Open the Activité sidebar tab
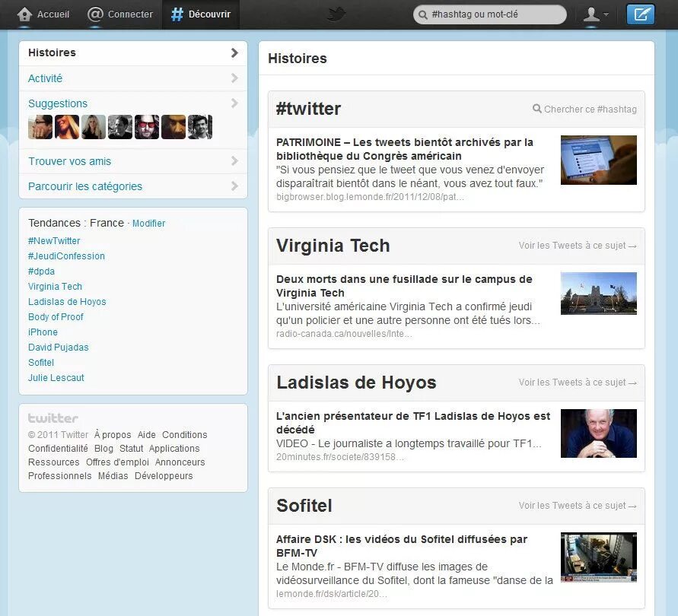The image size is (678, 616). (133, 78)
